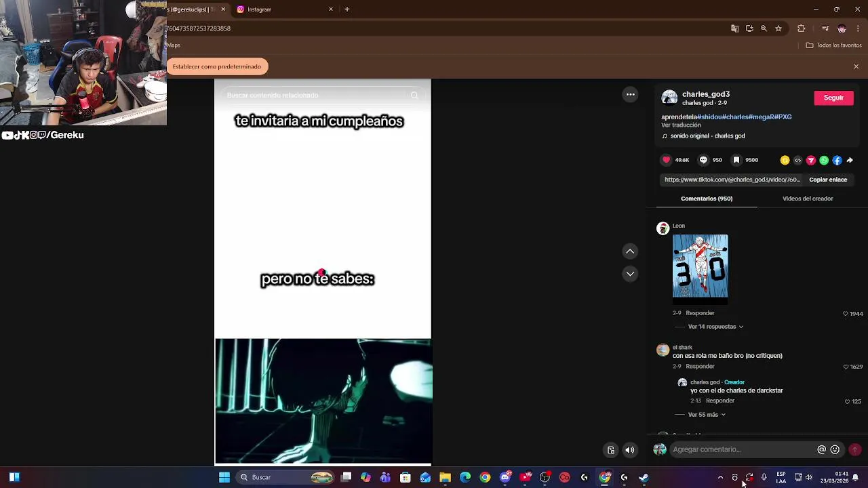The height and width of the screenshot is (488, 868).
Task: Click Ver traducción link
Action: coord(681,125)
